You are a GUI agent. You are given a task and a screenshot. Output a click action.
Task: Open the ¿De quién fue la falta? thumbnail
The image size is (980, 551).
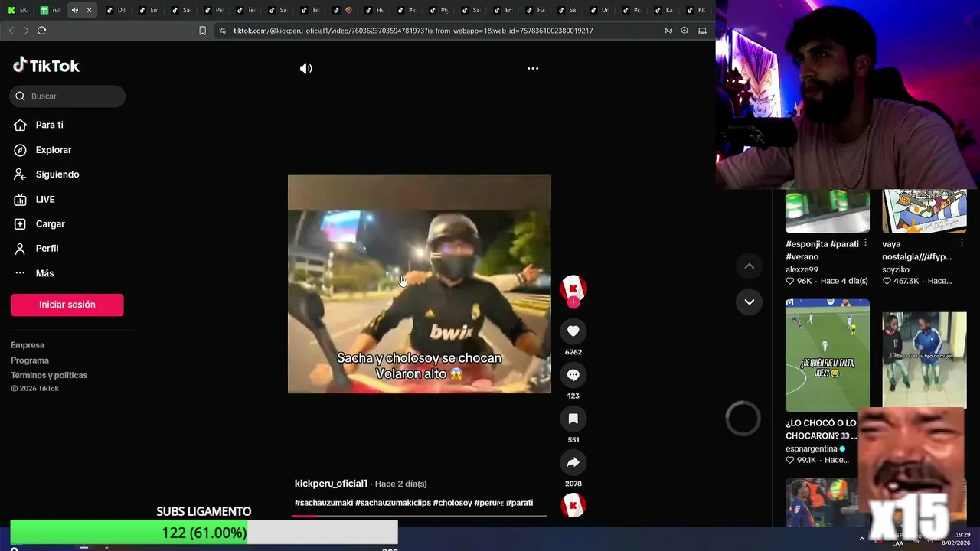(x=828, y=355)
